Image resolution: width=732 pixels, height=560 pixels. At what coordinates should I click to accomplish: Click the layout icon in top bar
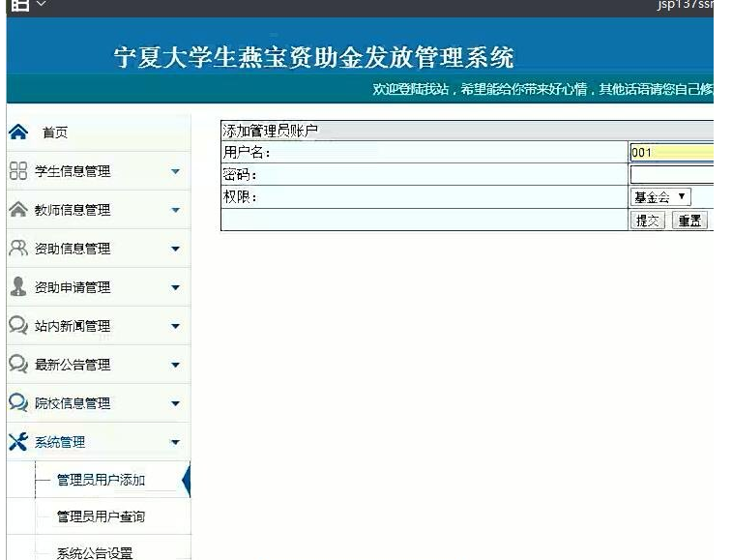20,5
